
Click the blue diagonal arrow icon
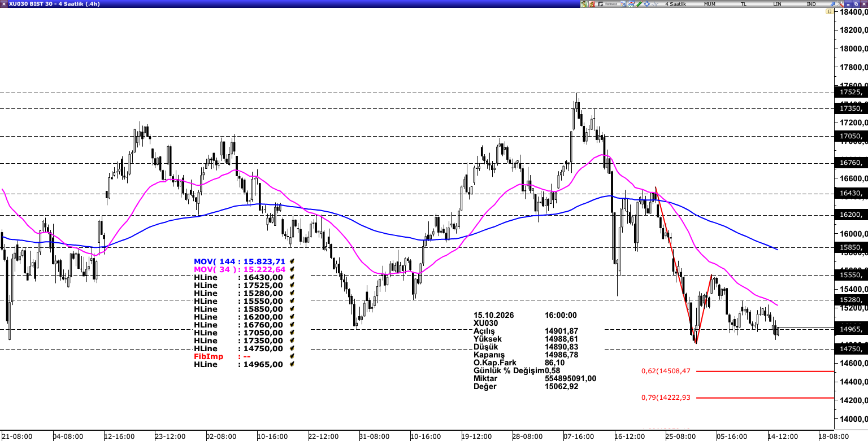click(x=832, y=4)
